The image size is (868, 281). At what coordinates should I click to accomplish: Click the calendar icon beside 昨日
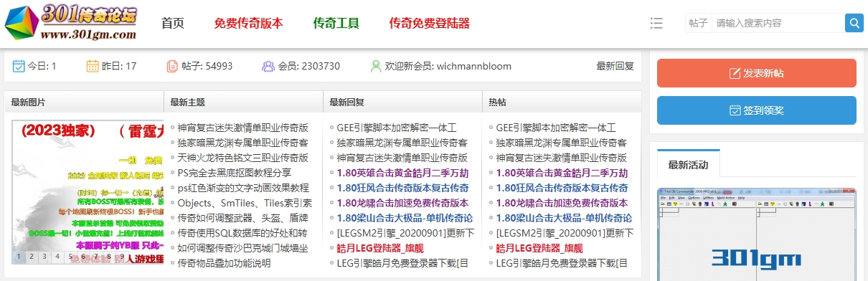(93, 66)
